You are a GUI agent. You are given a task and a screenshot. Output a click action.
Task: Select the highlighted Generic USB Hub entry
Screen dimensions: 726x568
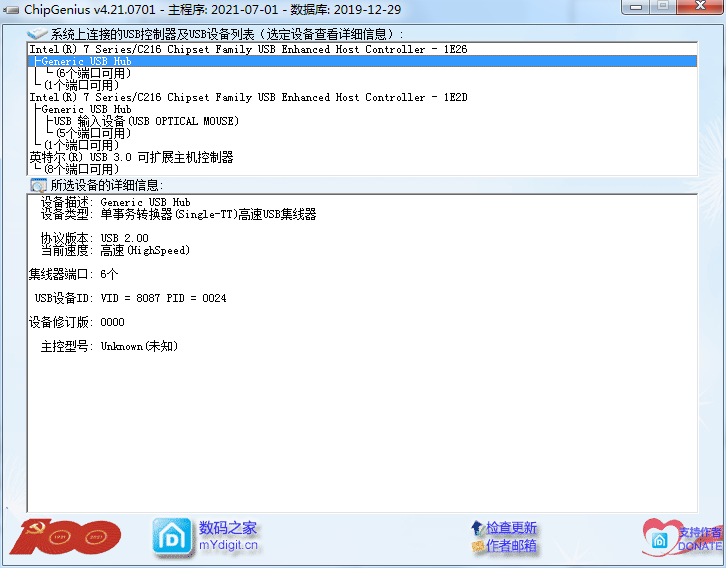click(x=87, y=61)
